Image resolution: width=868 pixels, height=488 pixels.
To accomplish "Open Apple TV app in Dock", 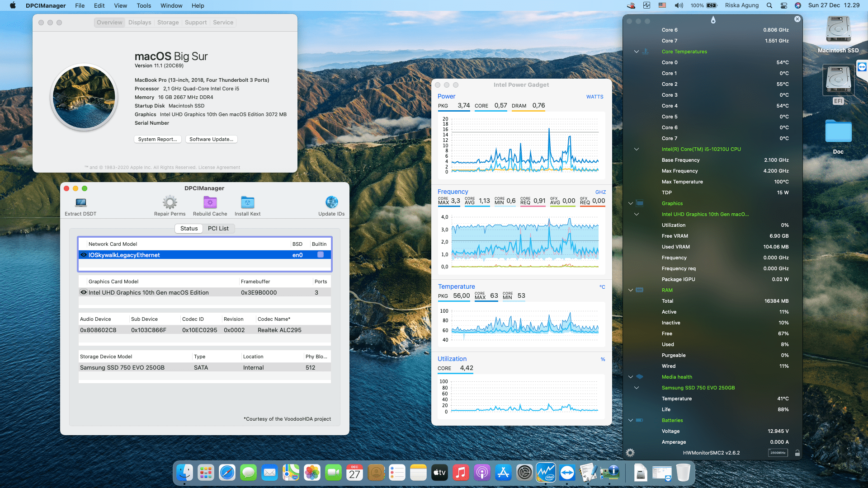I will point(439,473).
